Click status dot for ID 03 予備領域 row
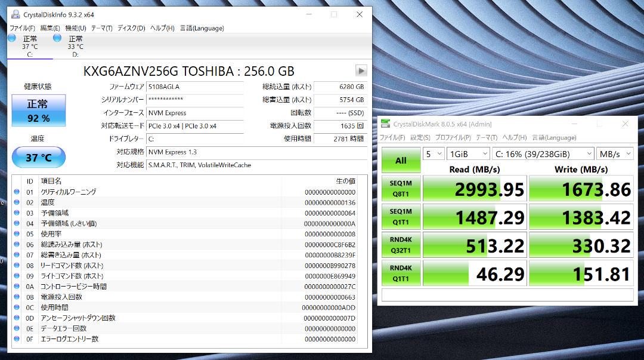The width and height of the screenshot is (644, 360). click(x=17, y=213)
